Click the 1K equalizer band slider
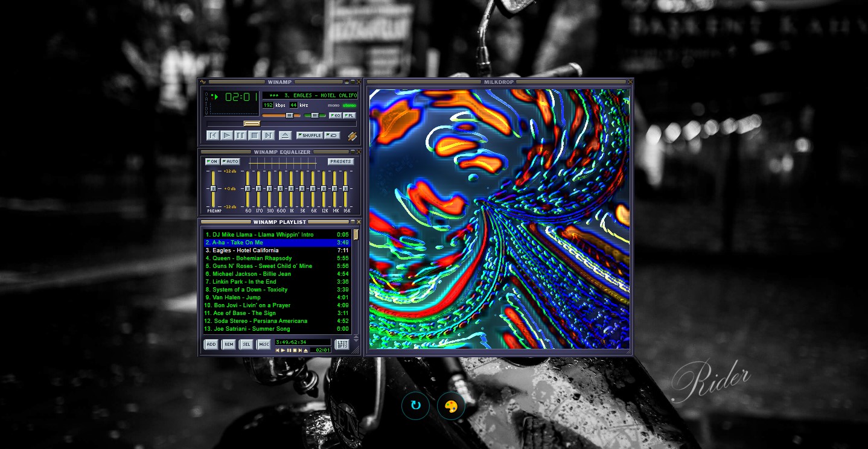 click(292, 189)
